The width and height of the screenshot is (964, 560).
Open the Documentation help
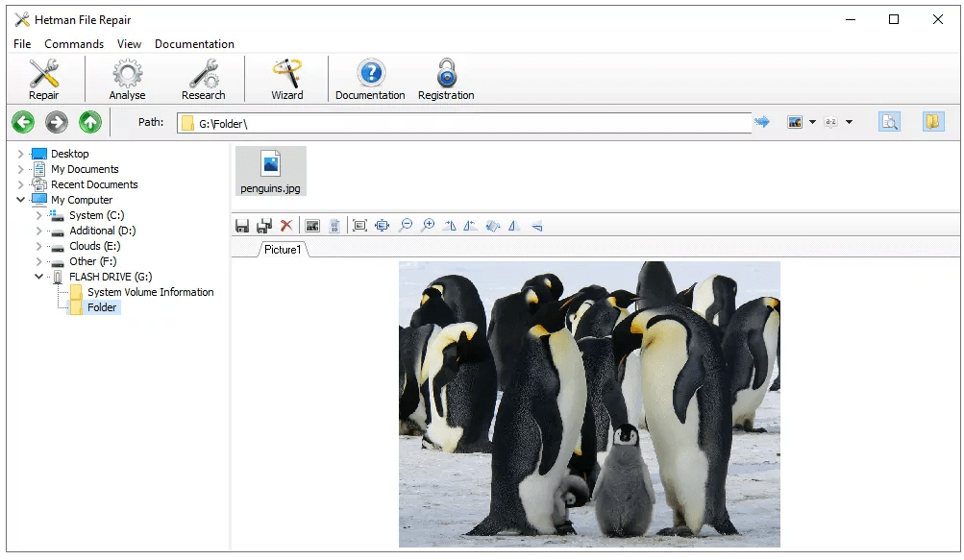click(369, 77)
